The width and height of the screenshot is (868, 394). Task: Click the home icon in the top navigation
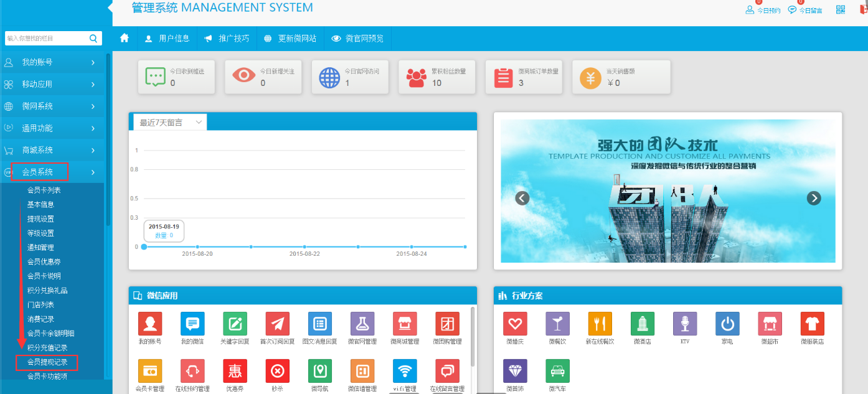[125, 38]
